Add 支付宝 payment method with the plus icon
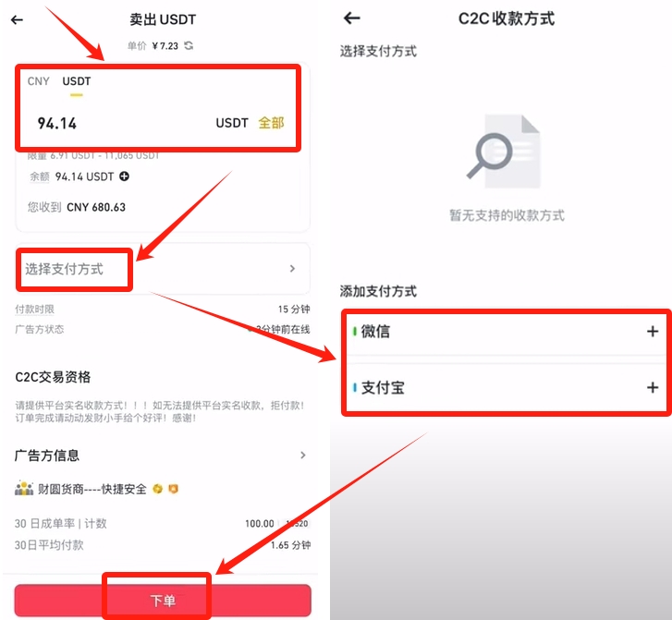The image size is (672, 620). tap(653, 387)
